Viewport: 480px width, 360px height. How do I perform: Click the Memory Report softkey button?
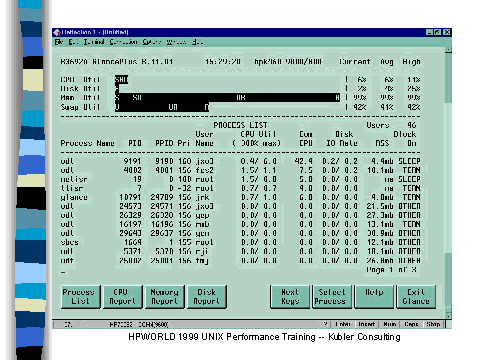coord(164,296)
